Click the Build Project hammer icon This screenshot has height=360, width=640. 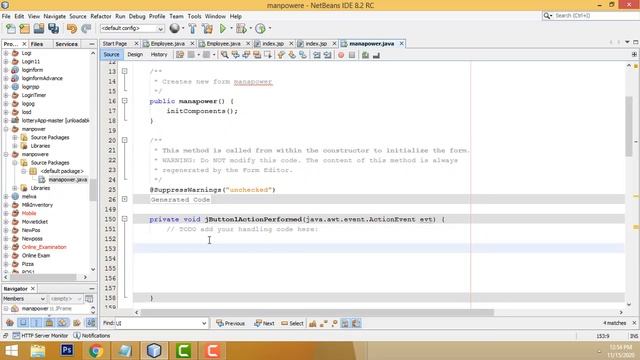pyautogui.click(x=193, y=29)
